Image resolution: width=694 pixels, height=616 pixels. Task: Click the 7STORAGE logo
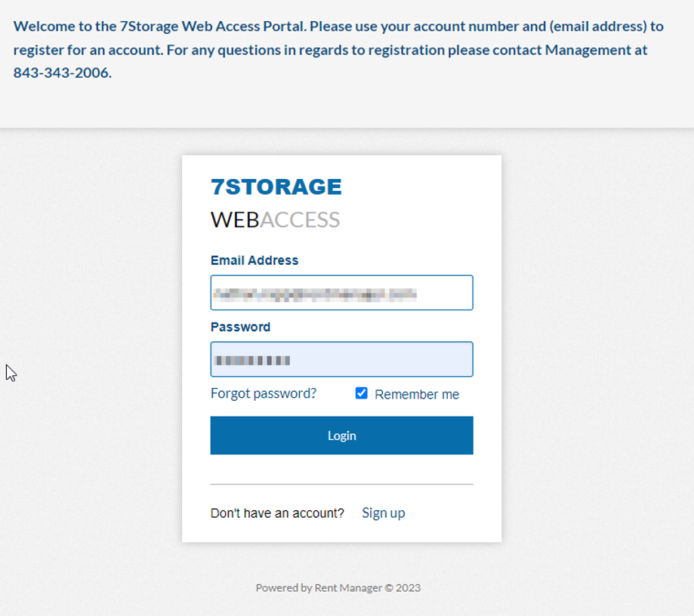(x=276, y=186)
